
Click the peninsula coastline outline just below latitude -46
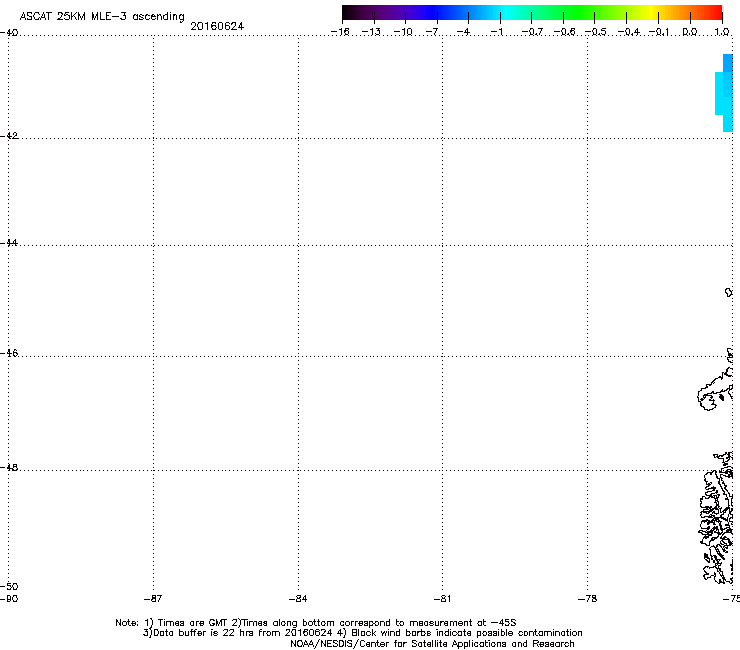coord(715,391)
